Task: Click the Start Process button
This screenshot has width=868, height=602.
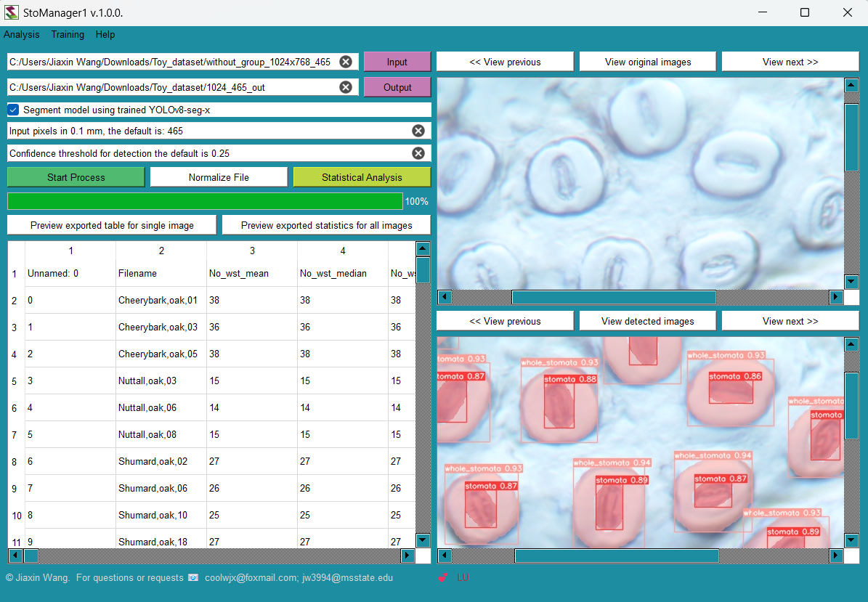Action: pyautogui.click(x=75, y=176)
